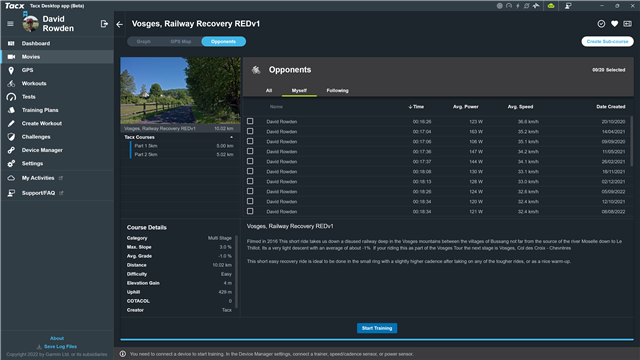Collapse the Tacx Courses list
640x360 pixels.
tap(231, 137)
